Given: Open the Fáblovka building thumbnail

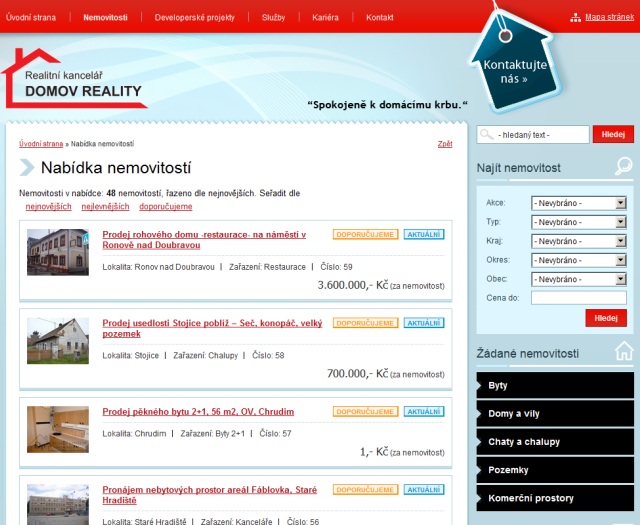Looking at the screenshot, I should tap(58, 505).
